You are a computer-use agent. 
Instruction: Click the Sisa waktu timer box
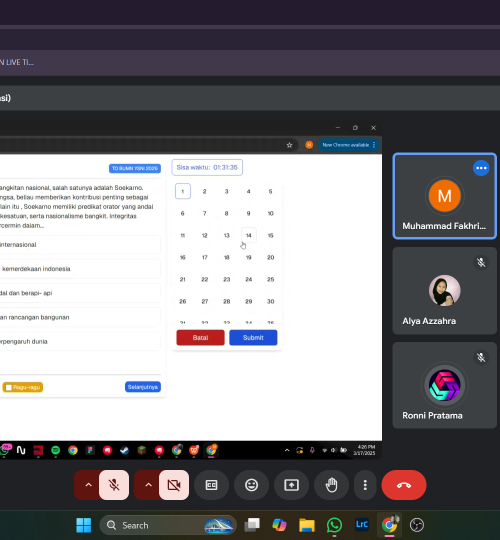207,167
